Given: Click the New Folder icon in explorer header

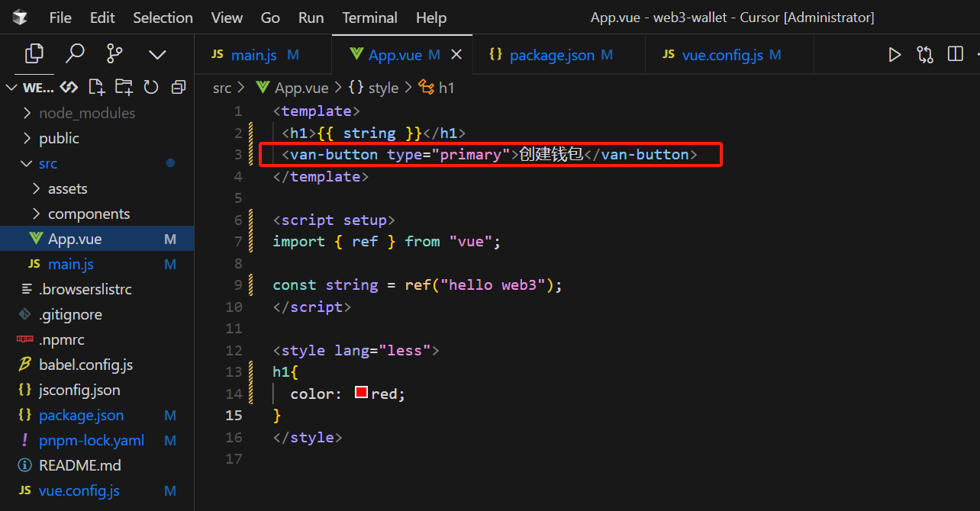Looking at the screenshot, I should 124,87.
